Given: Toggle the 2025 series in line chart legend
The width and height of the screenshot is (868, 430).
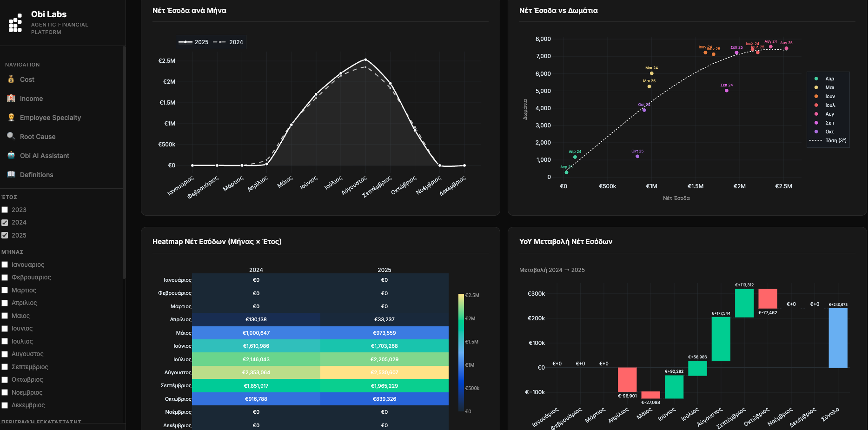Looking at the screenshot, I should pyautogui.click(x=193, y=42).
